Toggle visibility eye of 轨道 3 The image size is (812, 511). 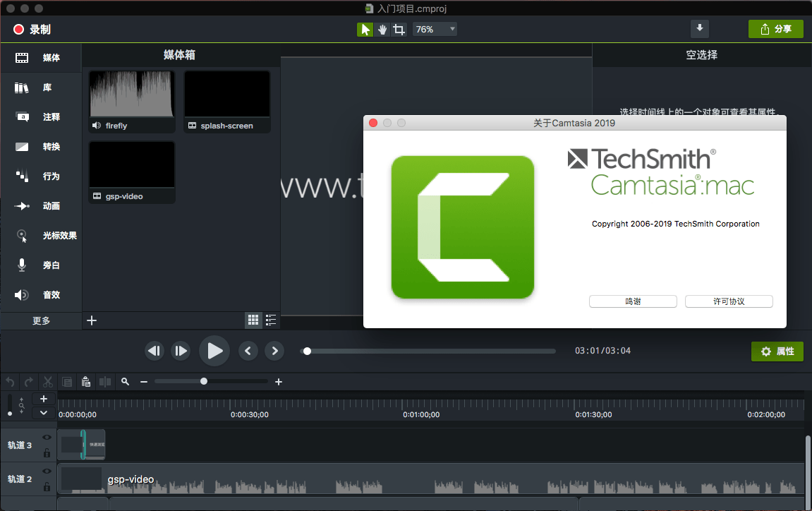coord(47,438)
